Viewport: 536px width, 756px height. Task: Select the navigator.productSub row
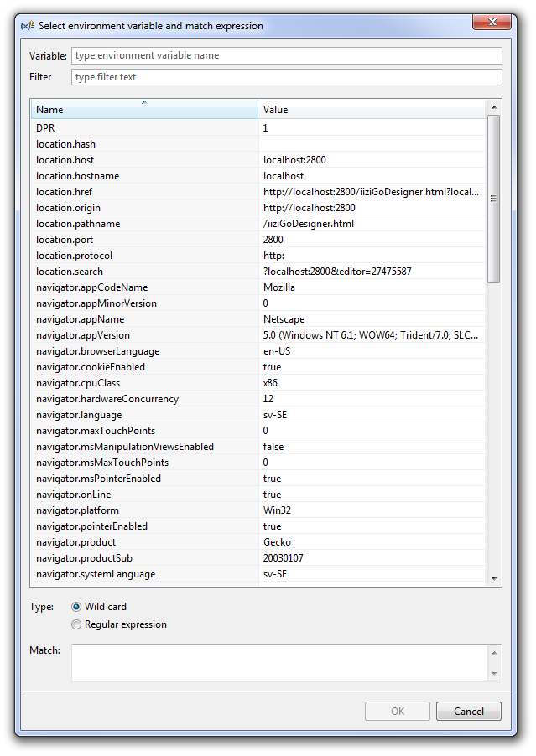[258, 558]
